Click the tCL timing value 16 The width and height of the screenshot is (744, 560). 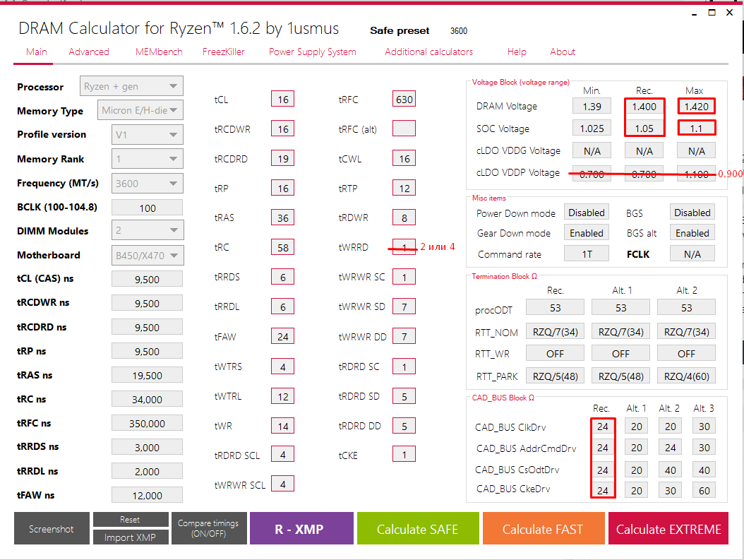tap(283, 99)
